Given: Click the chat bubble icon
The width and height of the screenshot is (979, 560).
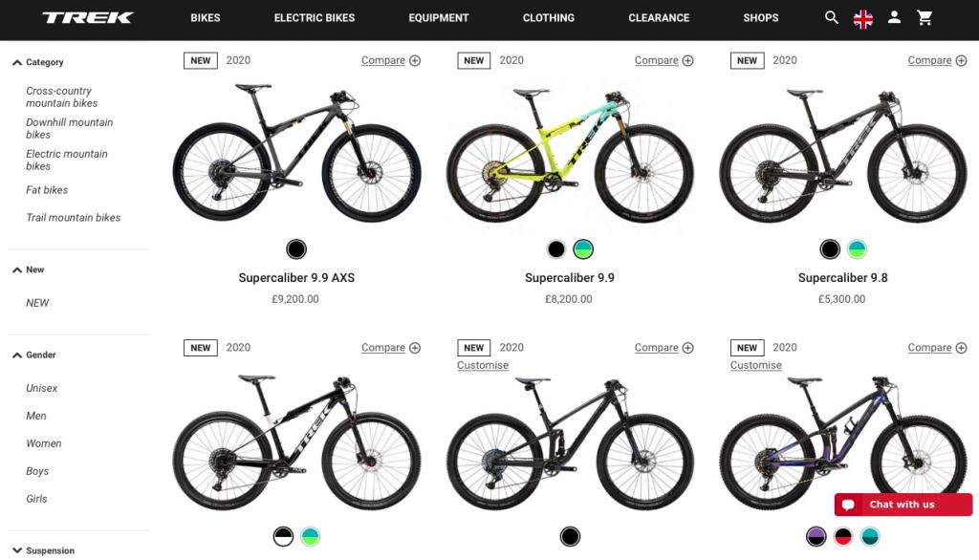Looking at the screenshot, I should [848, 505].
